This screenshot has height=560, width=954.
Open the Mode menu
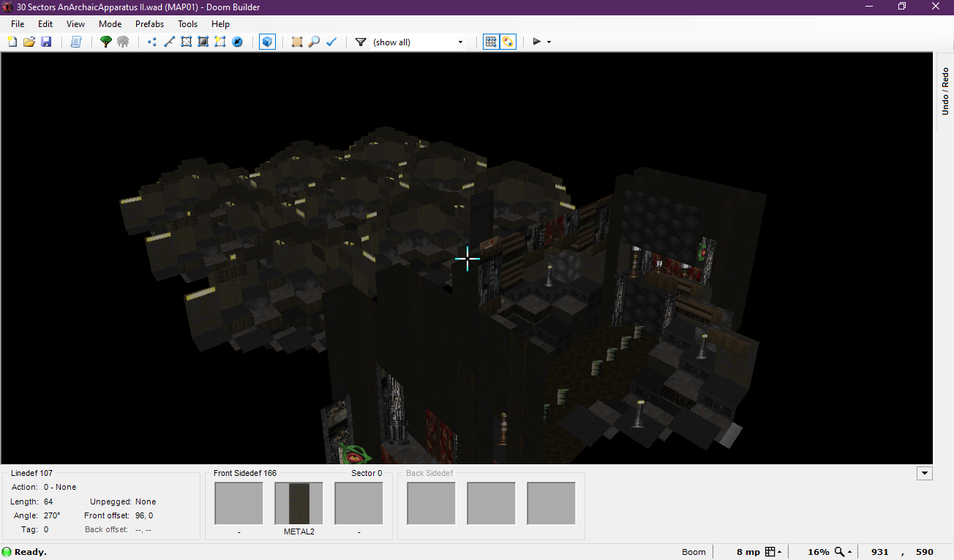[110, 24]
